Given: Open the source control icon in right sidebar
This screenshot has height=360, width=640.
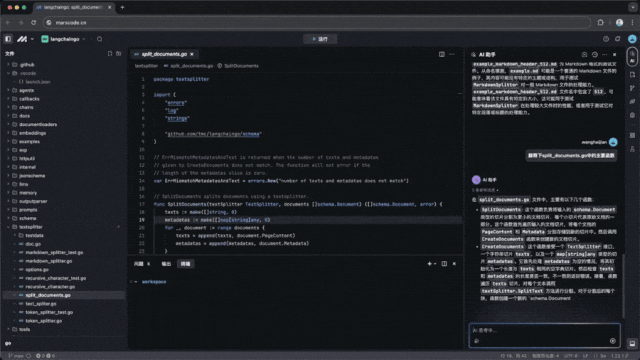Looking at the screenshot, I should pyautogui.click(x=632, y=88).
